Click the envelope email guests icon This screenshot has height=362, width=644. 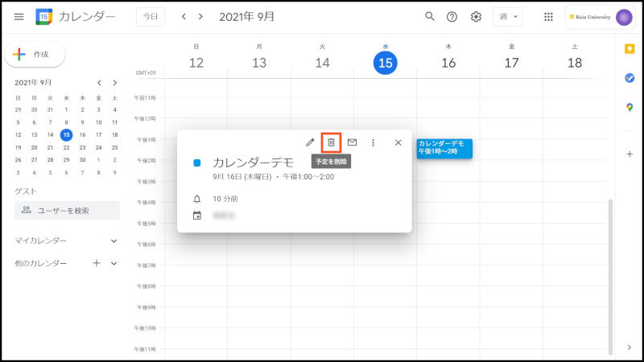[x=352, y=142]
